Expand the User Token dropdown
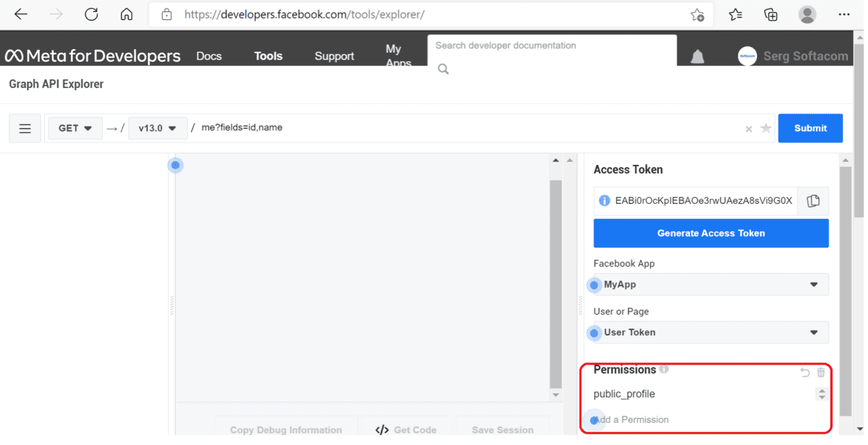 (x=711, y=332)
